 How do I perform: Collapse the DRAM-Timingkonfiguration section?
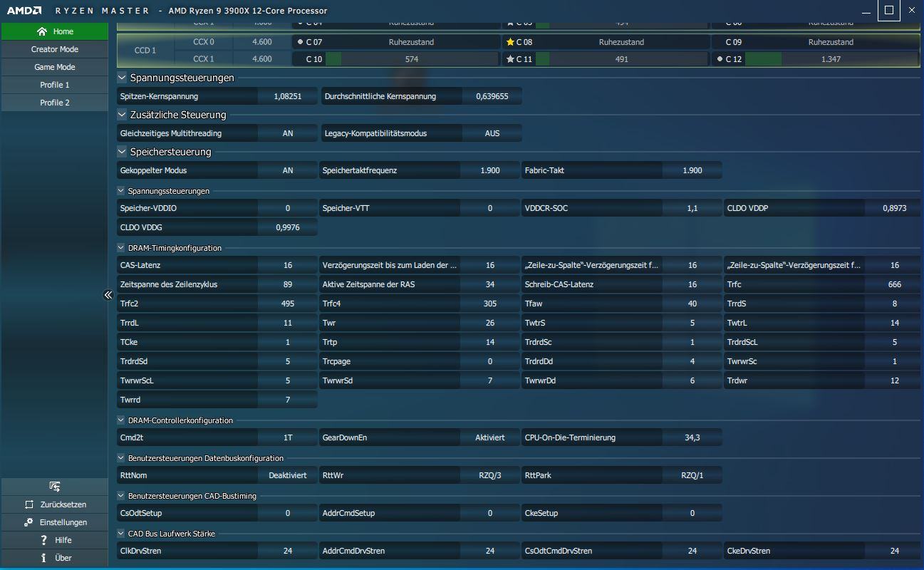click(x=120, y=248)
